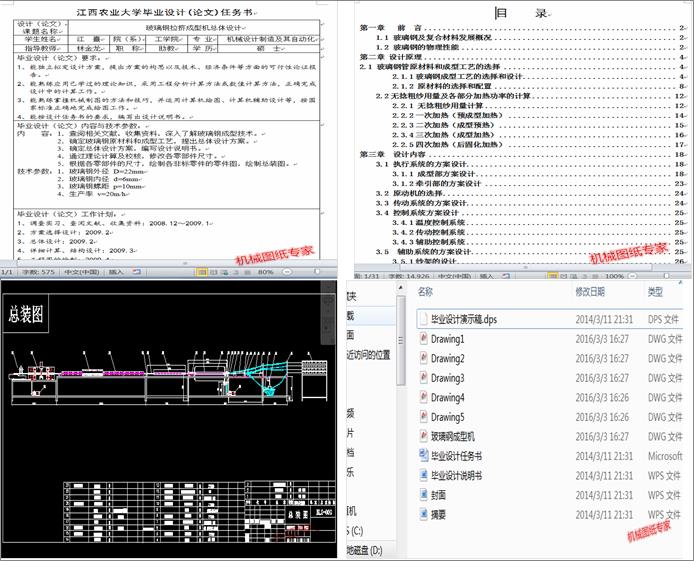The height and width of the screenshot is (561, 694).
Task: Sort files by 类型 column header
Action: tap(655, 292)
